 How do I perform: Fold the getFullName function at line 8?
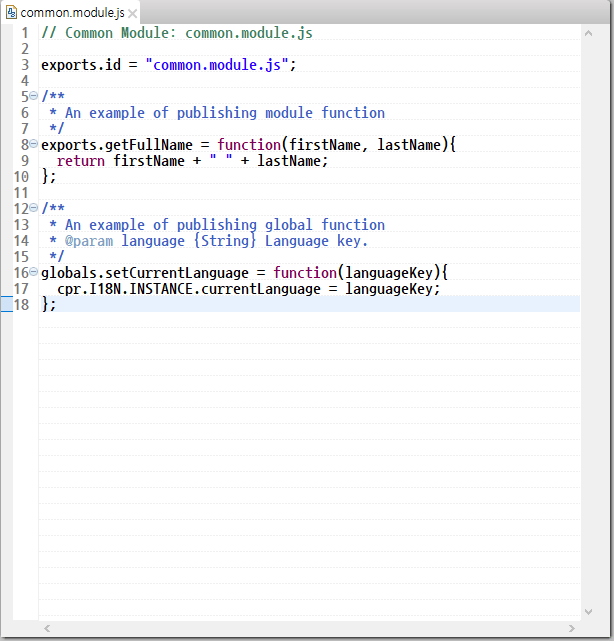click(x=34, y=145)
